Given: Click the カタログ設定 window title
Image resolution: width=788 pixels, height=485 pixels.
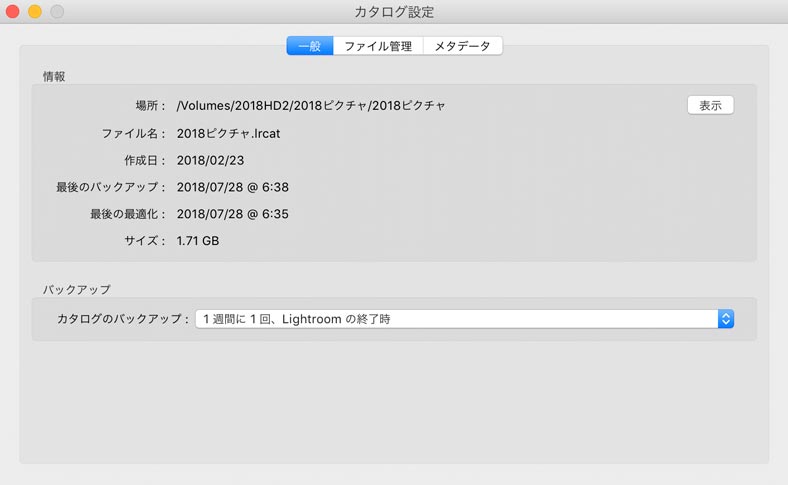Looking at the screenshot, I should [394, 12].
